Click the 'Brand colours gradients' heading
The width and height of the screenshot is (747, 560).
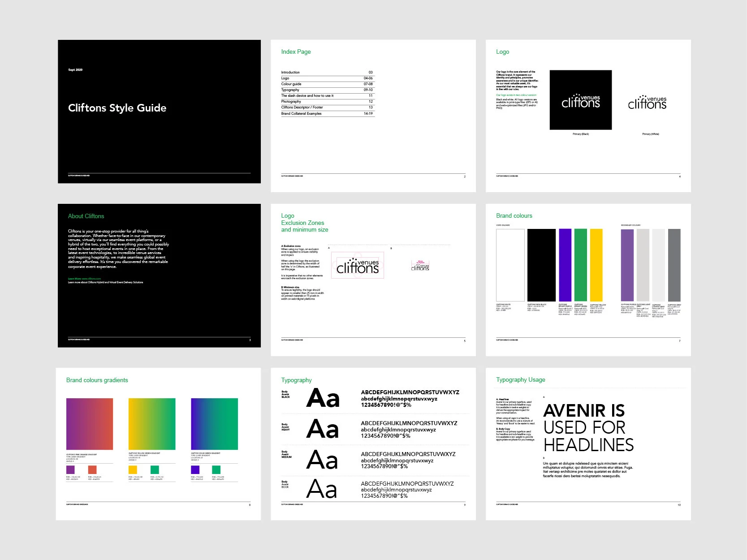97,380
